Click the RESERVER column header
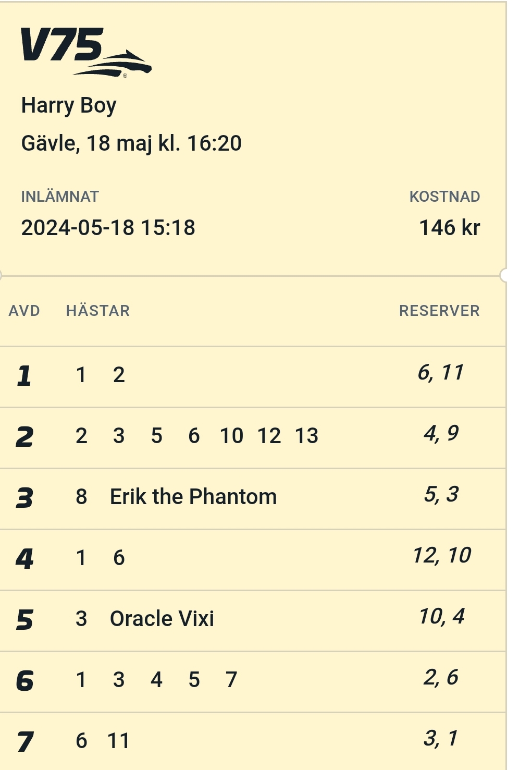The height and width of the screenshot is (770, 532). (439, 311)
